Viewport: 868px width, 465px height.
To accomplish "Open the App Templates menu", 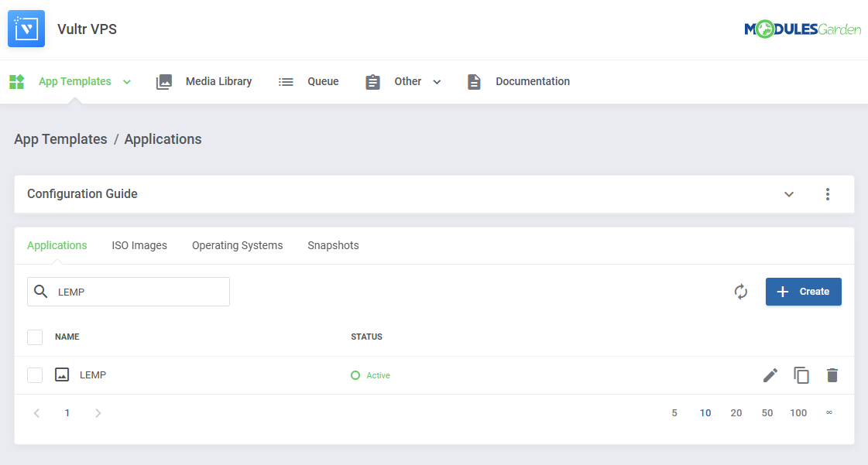I will (75, 82).
